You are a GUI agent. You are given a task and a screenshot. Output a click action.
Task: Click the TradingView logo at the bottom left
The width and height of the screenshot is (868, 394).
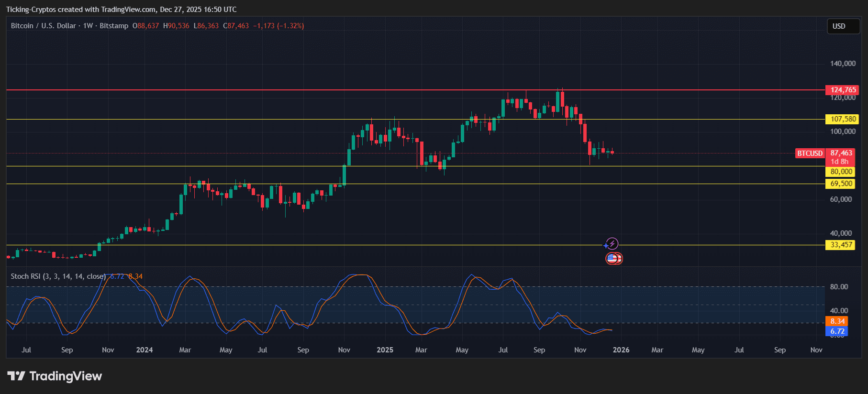(55, 376)
